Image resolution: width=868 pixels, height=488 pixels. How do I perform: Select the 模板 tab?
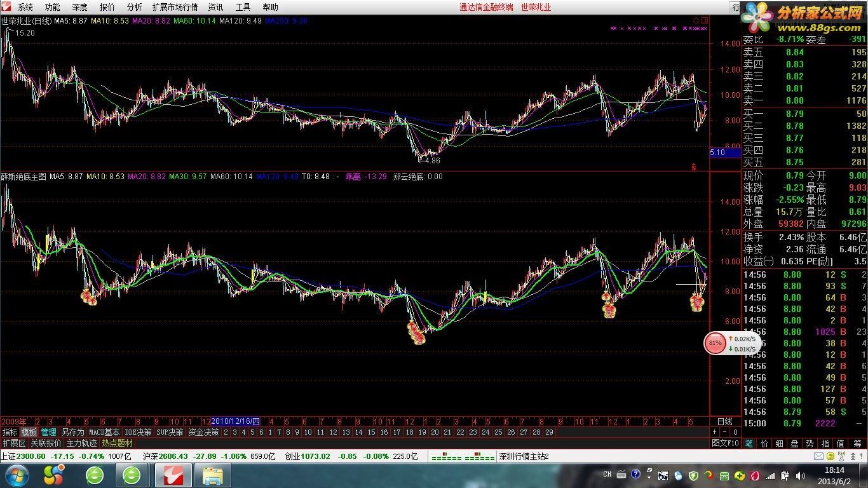click(x=29, y=432)
